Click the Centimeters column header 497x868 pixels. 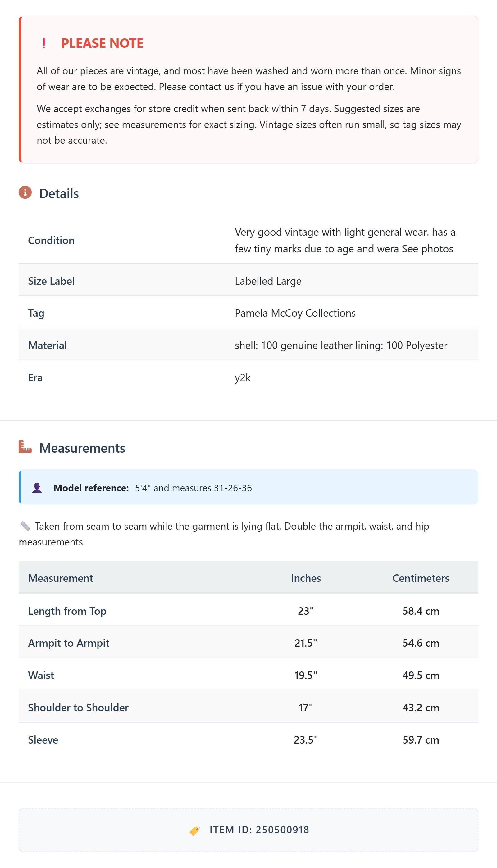click(x=421, y=578)
